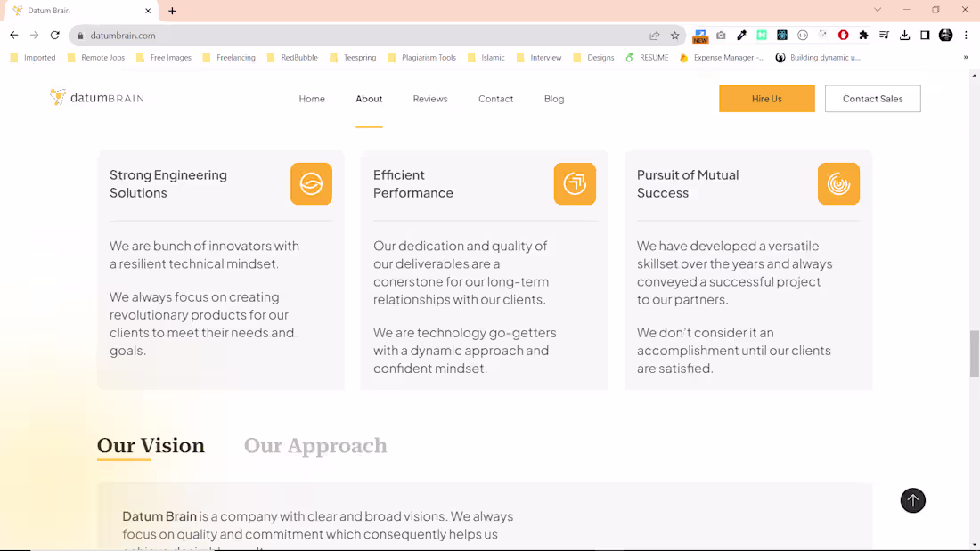Screen dimensions: 980x551
Task: Open the share this page icon
Action: coord(655,36)
